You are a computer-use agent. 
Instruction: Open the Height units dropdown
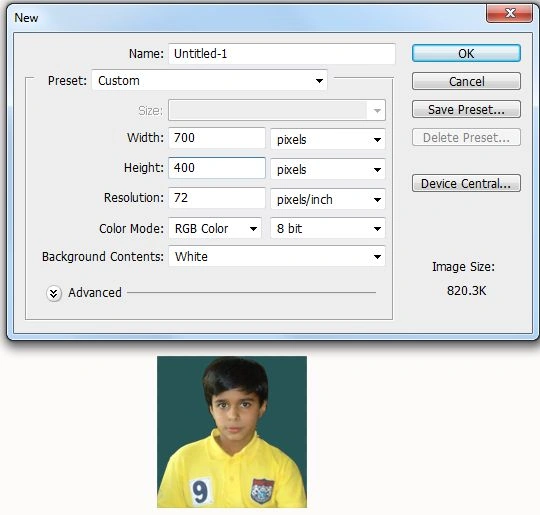click(x=328, y=169)
